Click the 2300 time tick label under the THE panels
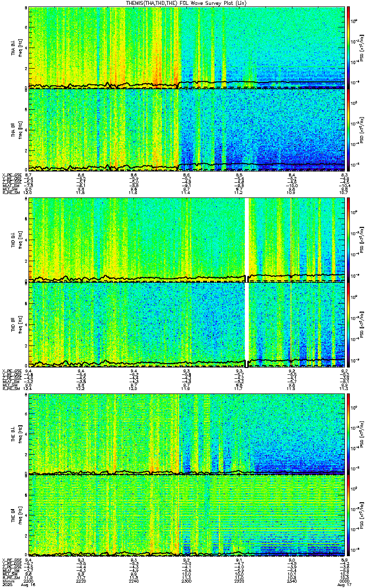The image size is (368, 588). coord(186,581)
